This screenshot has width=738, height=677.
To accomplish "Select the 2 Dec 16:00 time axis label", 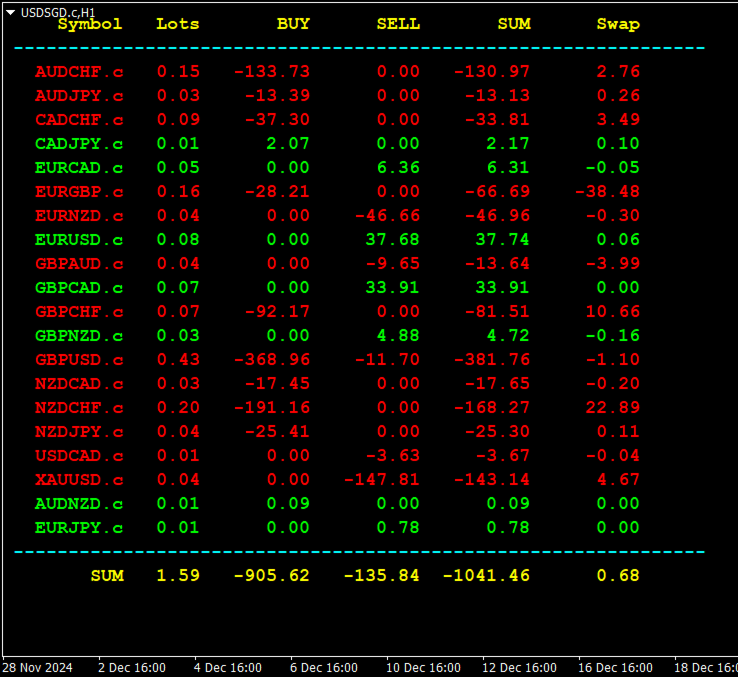I will tap(132, 669).
